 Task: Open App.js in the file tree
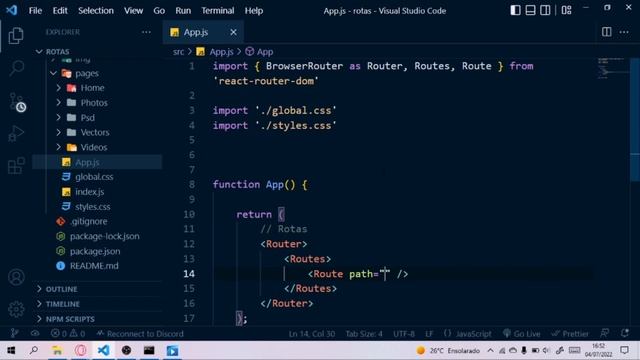pyautogui.click(x=97, y=162)
